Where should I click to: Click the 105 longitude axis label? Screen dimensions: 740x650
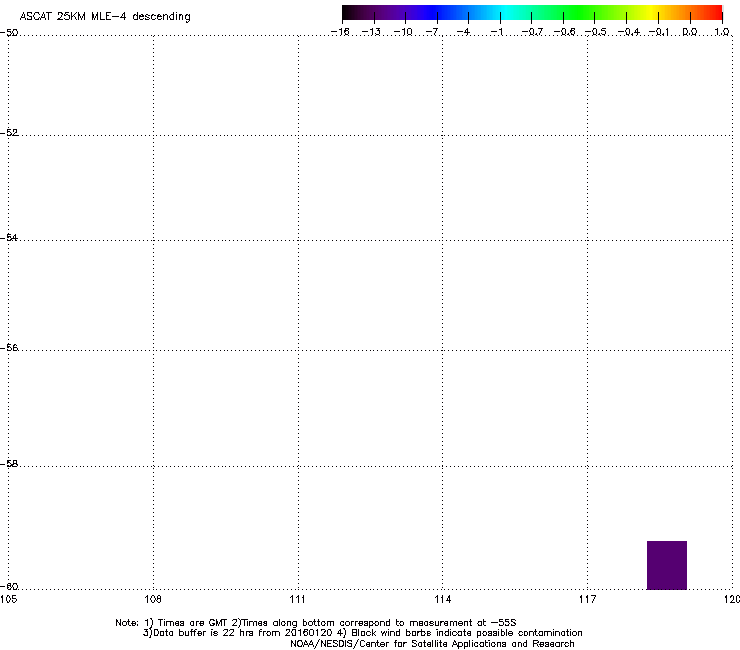point(8,599)
